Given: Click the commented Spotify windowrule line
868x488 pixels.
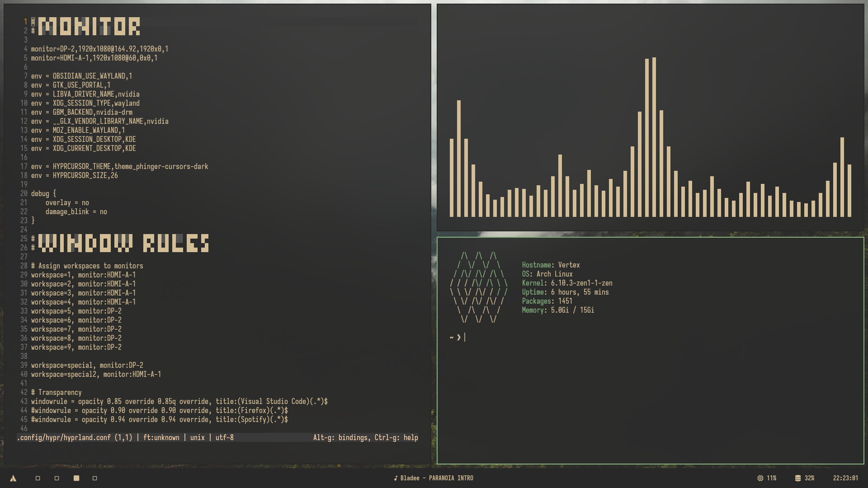Looking at the screenshot, I should 159,419.
